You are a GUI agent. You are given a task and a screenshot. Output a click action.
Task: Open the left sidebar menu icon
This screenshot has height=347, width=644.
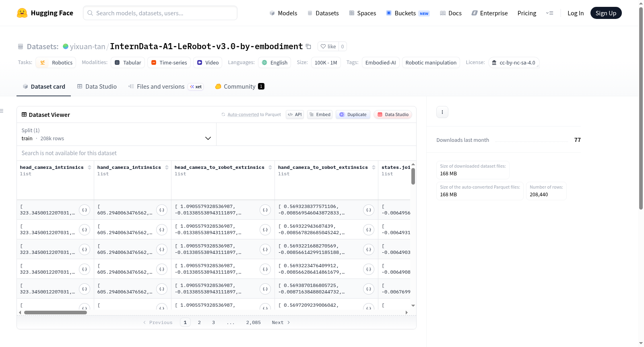point(2,111)
